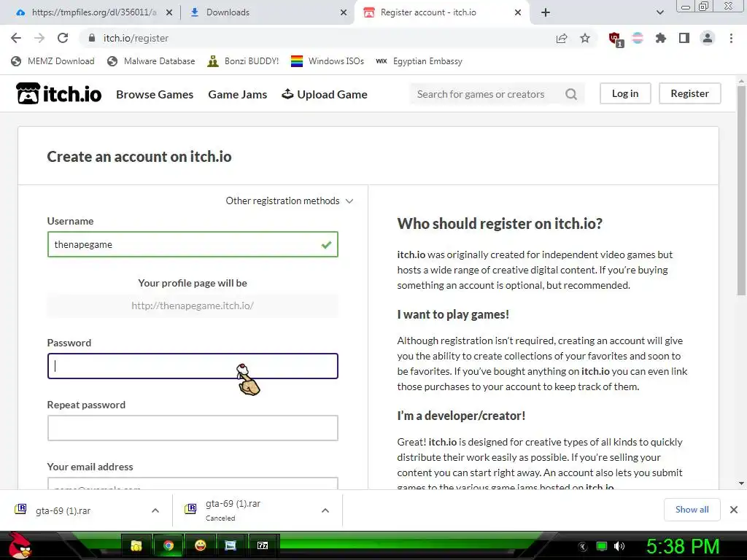
Task: Open a new tab with plus icon
Action: point(546,12)
